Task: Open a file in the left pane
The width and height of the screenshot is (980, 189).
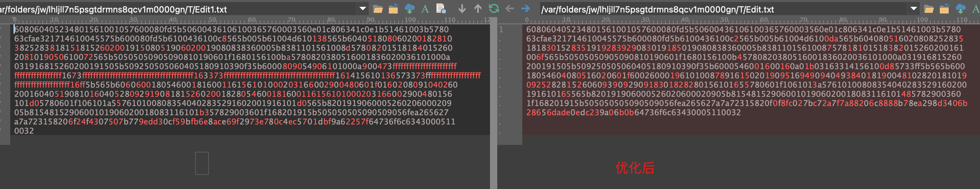Action: tap(378, 9)
